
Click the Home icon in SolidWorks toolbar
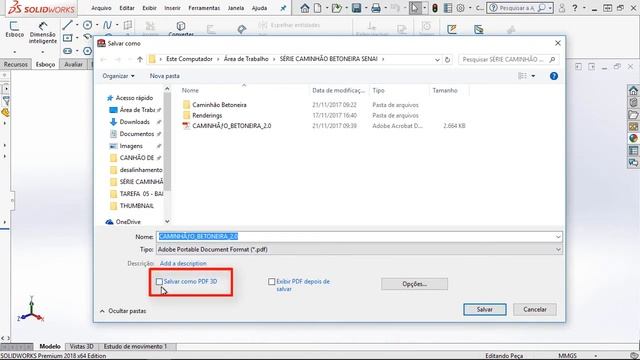[304, 8]
